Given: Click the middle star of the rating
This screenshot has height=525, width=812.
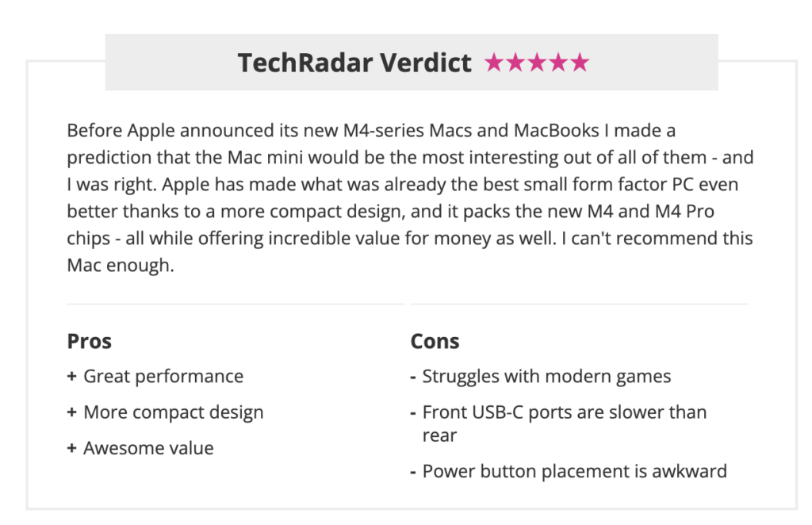Looking at the screenshot, I should click(537, 63).
